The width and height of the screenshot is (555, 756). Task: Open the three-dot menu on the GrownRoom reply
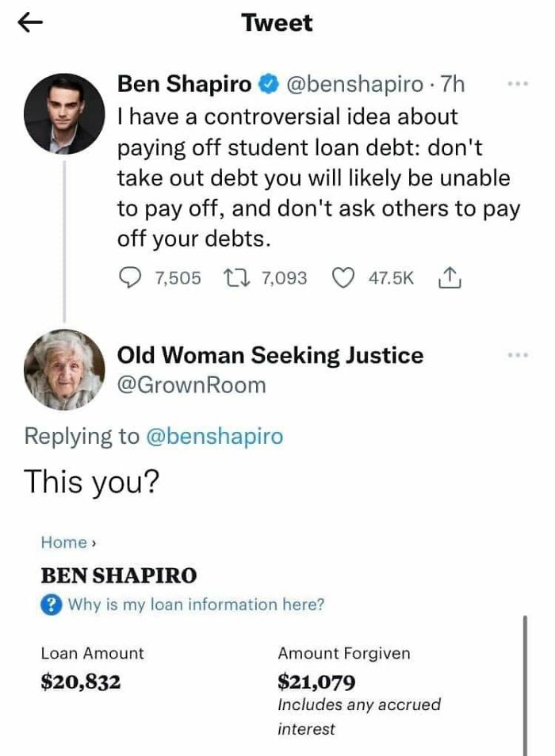point(519,356)
